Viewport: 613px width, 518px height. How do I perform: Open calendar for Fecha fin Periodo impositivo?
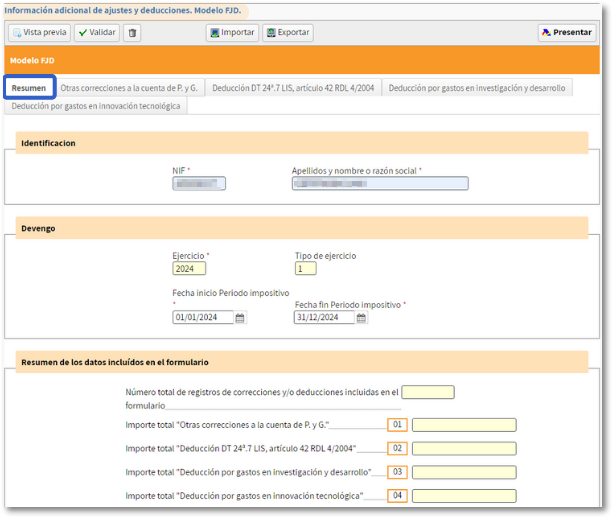coord(362,318)
